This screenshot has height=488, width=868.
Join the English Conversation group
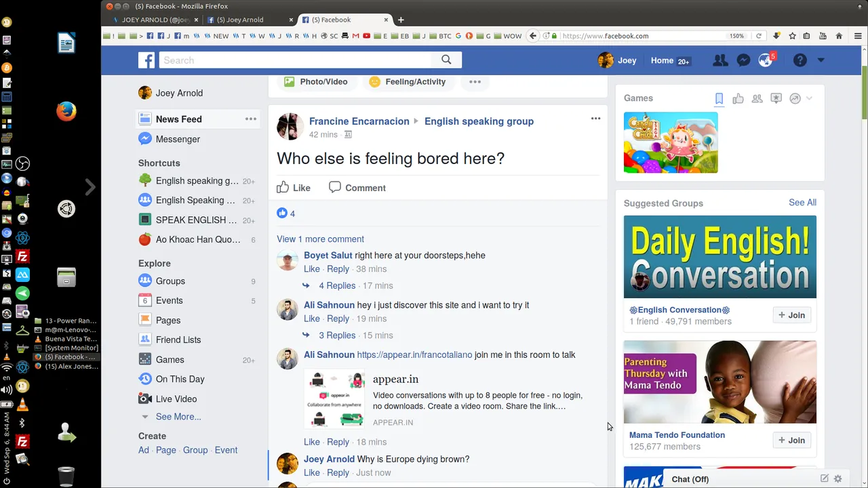coord(792,315)
